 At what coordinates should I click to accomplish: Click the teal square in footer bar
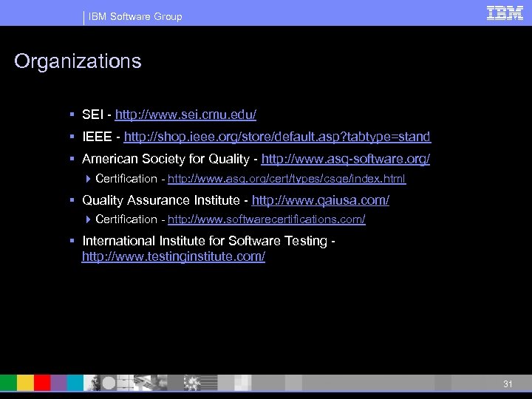(75, 383)
